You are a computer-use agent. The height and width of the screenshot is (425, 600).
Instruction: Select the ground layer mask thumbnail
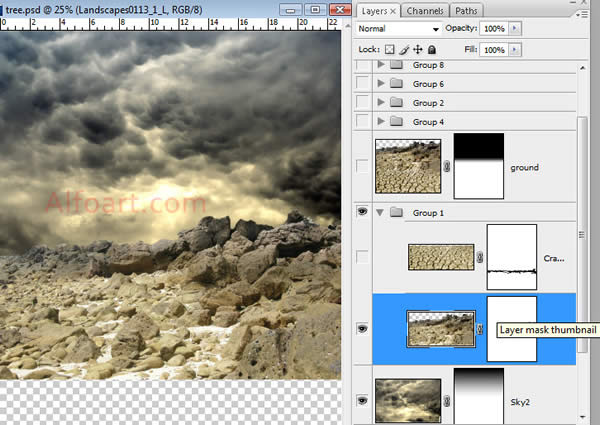[x=479, y=164]
